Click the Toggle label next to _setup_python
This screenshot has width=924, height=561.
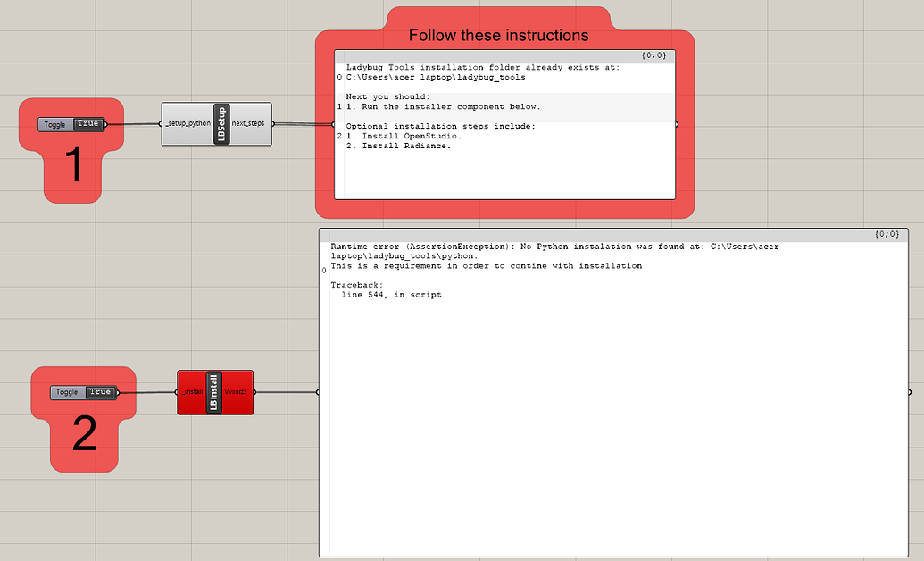[x=55, y=124]
